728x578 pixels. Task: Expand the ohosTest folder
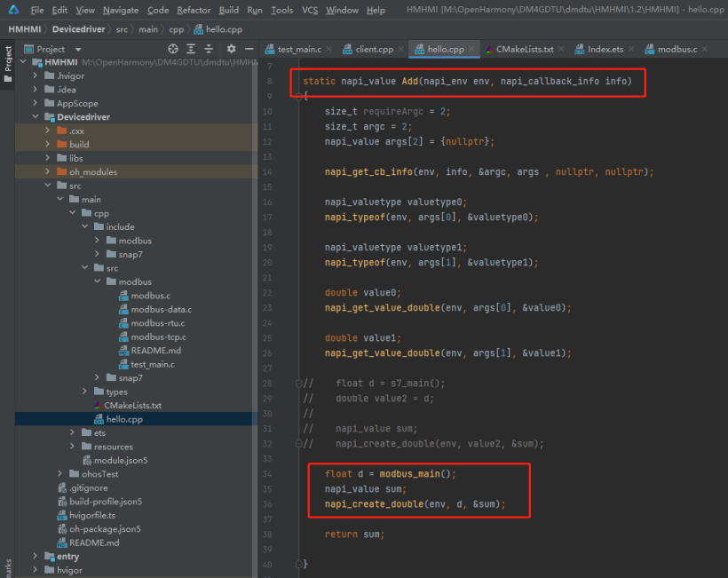59,473
